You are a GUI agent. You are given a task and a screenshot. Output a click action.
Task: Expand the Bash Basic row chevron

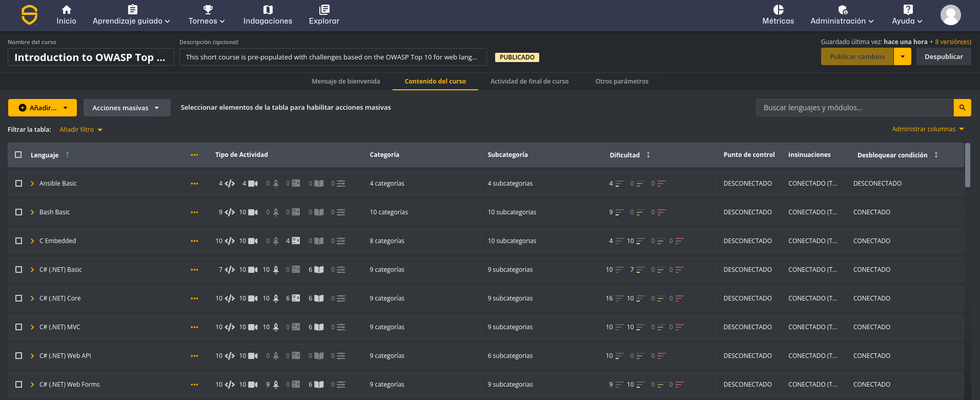point(32,212)
